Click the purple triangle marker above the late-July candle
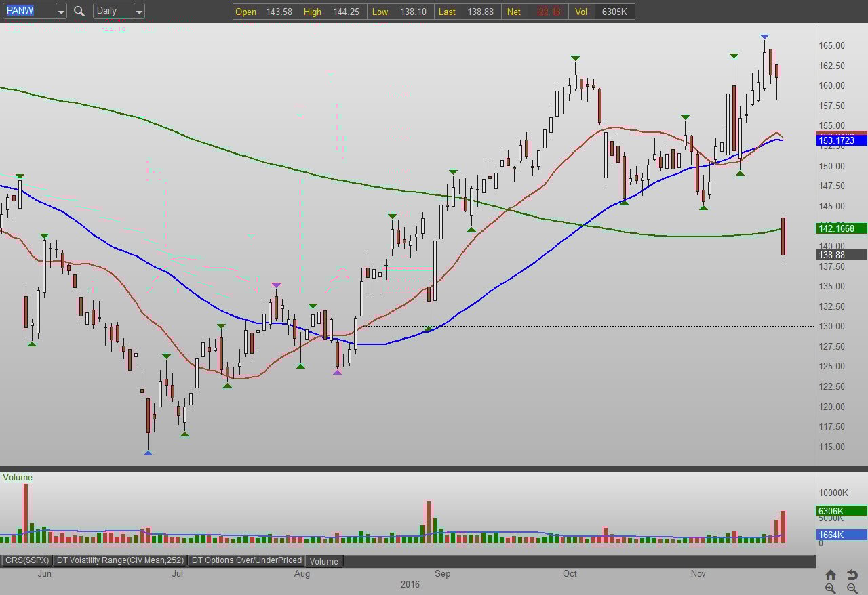868x595 pixels. [276, 285]
